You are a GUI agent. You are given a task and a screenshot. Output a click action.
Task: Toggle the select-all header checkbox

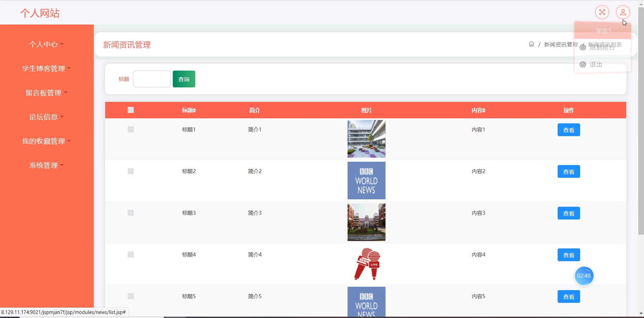point(131,110)
